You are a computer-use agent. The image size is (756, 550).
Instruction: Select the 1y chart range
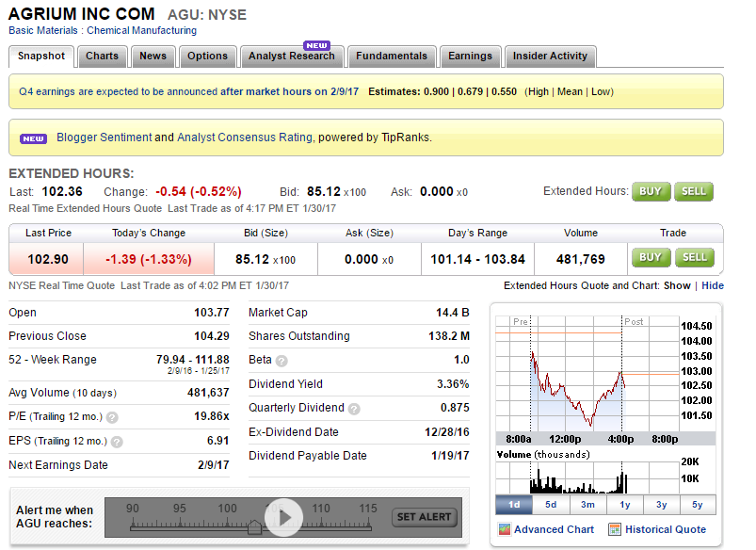click(625, 505)
